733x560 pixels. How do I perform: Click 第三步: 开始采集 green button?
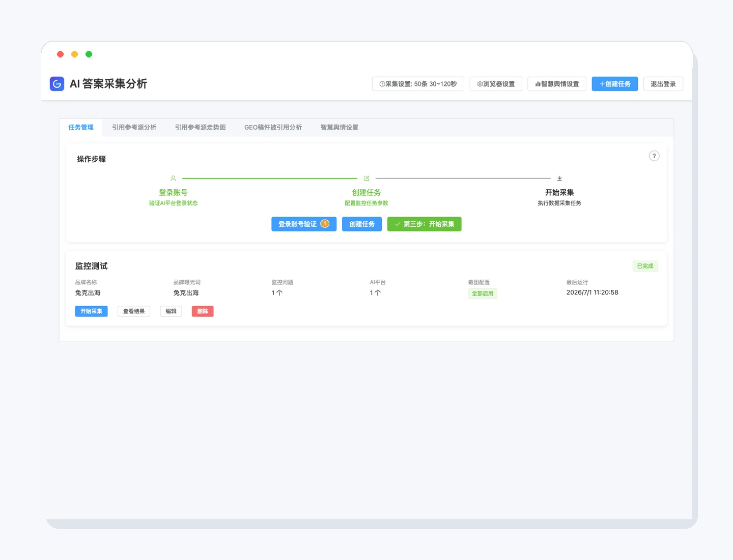pos(425,224)
